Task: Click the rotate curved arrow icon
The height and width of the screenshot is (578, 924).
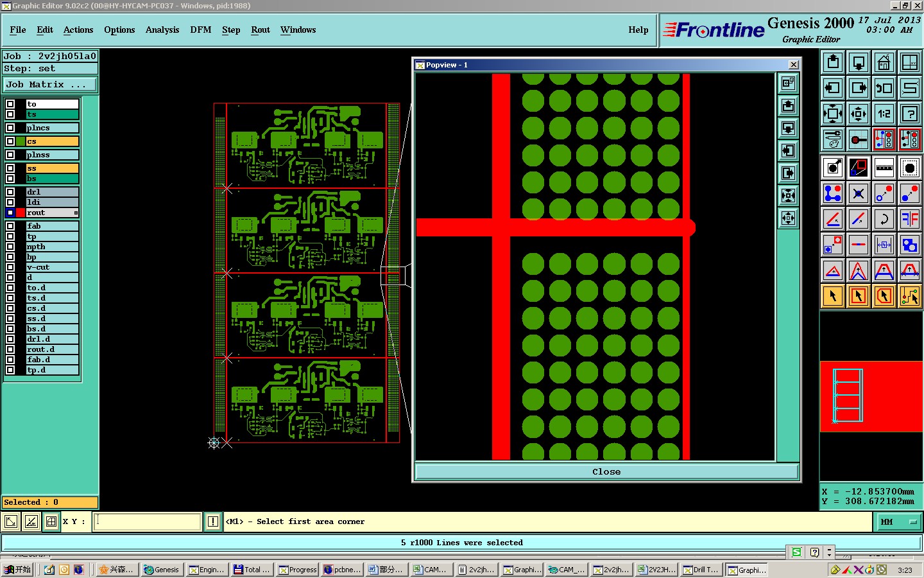Action: click(x=884, y=219)
